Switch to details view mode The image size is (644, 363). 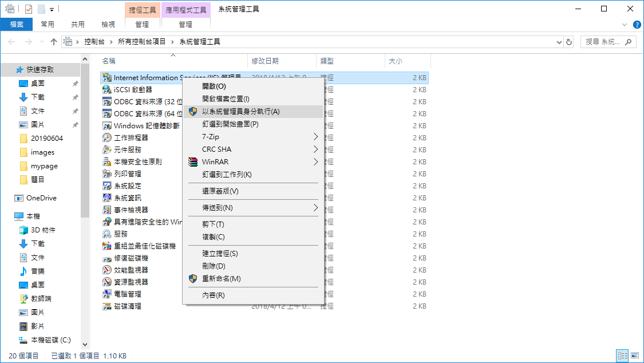click(622, 356)
